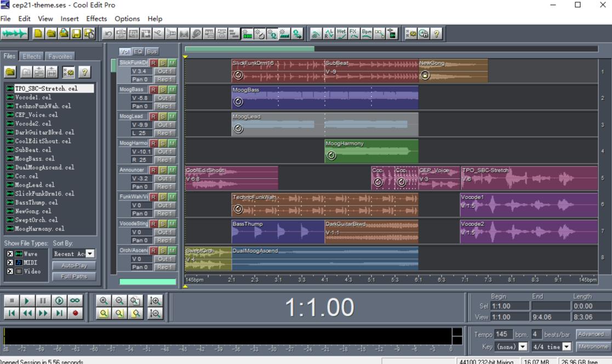
Task: Click the Metronome button
Action: (593, 347)
